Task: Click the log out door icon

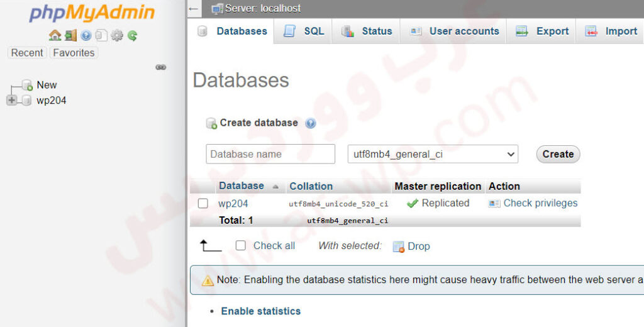Action: pos(70,36)
